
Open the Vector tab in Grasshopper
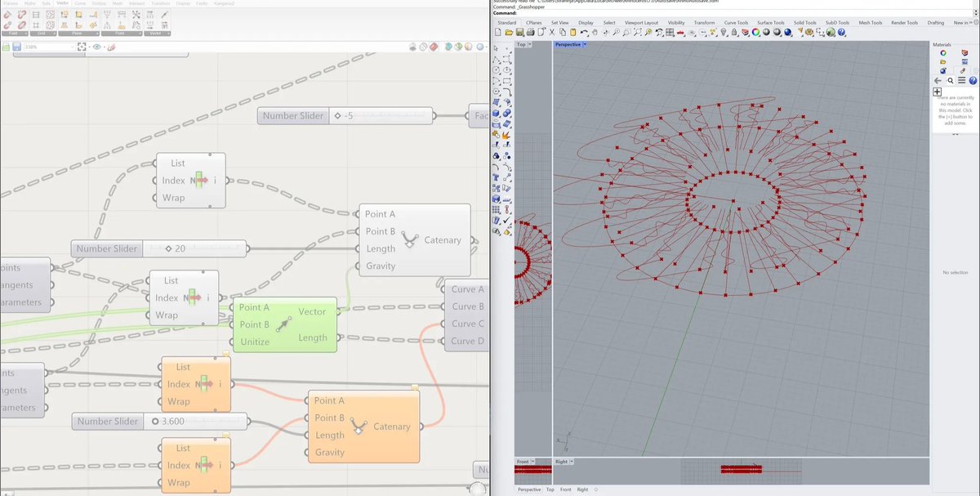63,3
